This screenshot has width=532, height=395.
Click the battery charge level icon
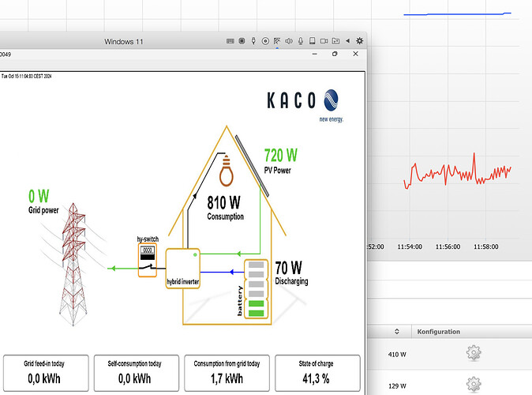click(257, 289)
